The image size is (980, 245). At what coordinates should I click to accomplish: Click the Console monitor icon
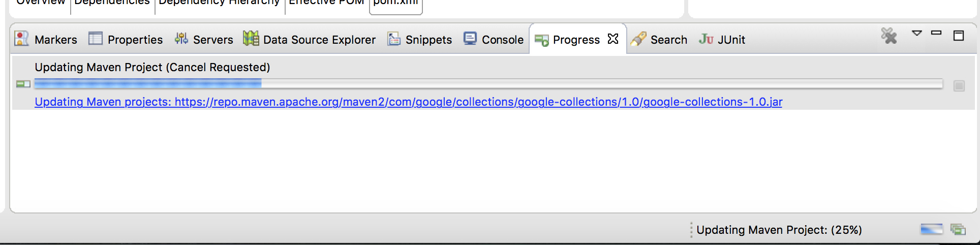pyautogui.click(x=470, y=39)
